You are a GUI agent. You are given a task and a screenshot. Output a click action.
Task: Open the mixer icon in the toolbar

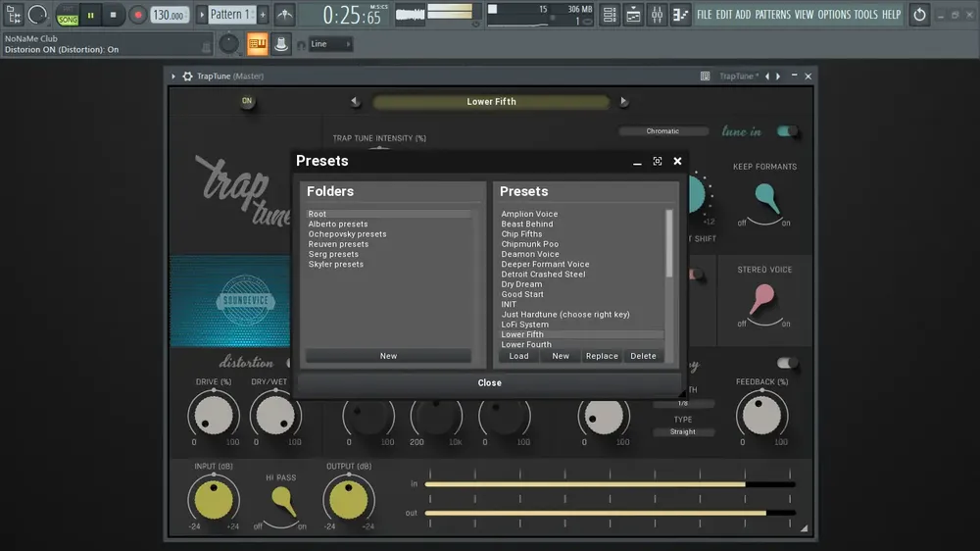click(657, 15)
